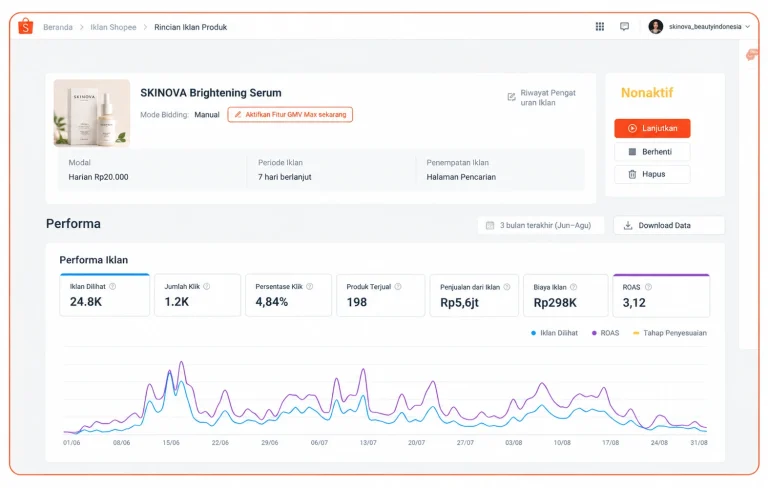Click help icon next to Jumlah Klik
Screen dimensions: 768x488
(207, 287)
